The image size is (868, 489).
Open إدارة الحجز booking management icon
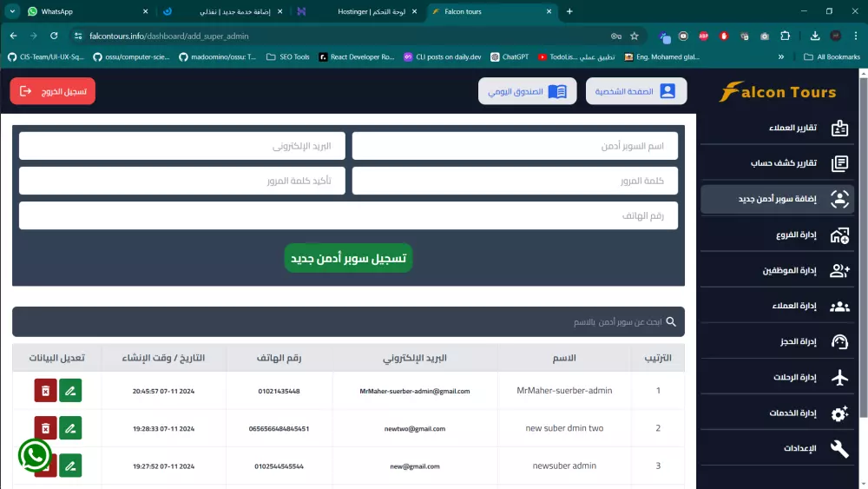tap(839, 341)
